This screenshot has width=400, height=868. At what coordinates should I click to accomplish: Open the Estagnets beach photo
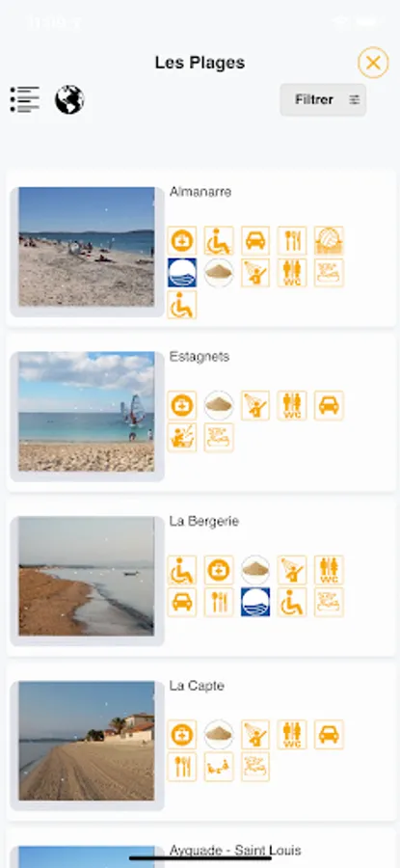87,411
